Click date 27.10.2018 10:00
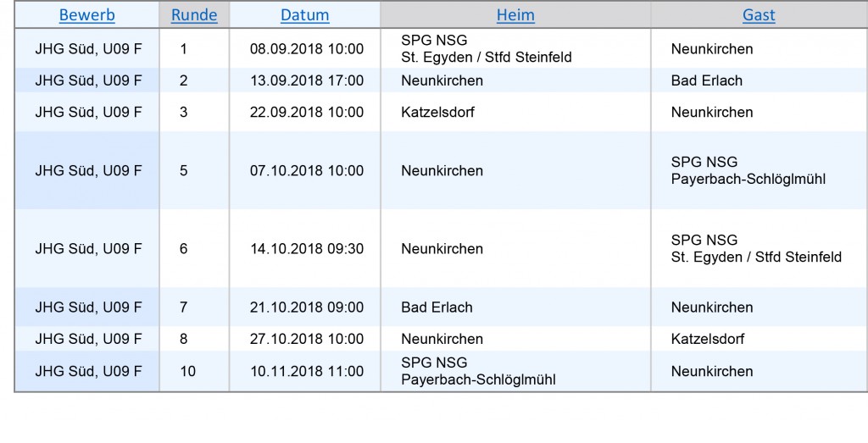The height and width of the screenshot is (443, 868). tap(307, 339)
